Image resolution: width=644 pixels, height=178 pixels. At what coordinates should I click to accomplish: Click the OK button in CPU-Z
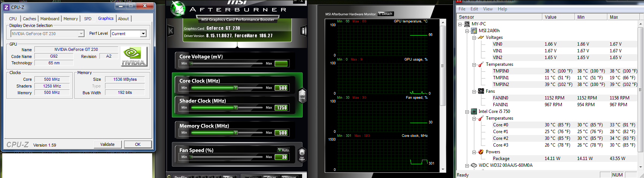pos(138,144)
